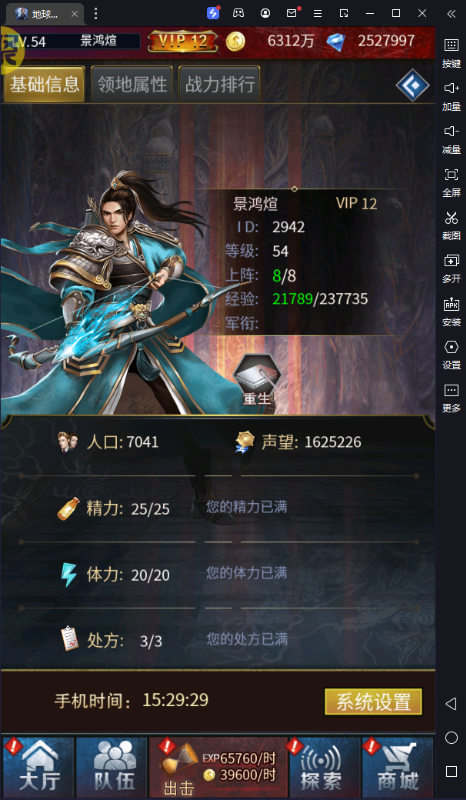Open the 多开 multi-instance icon
466x800 pixels.
click(x=451, y=267)
